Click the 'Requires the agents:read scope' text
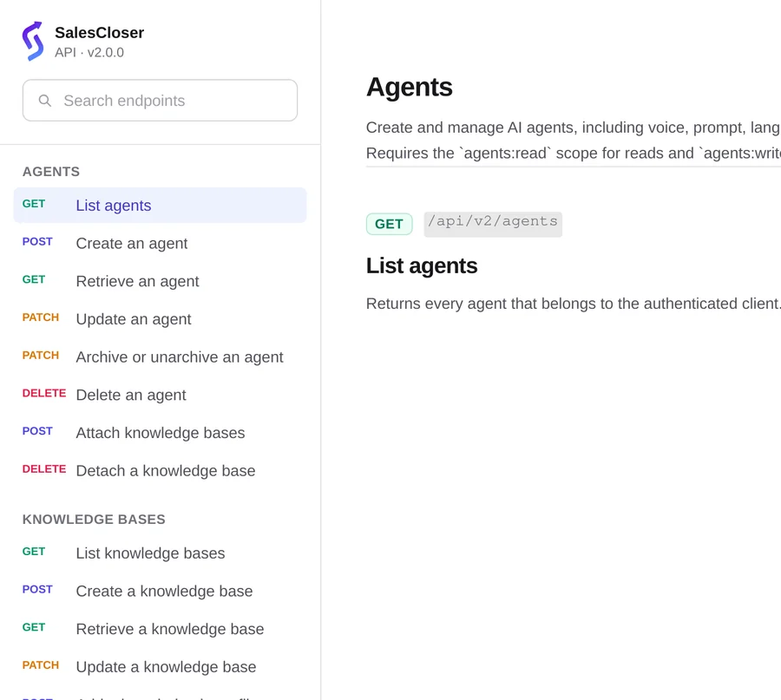Image resolution: width=781 pixels, height=700 pixels. [574, 153]
